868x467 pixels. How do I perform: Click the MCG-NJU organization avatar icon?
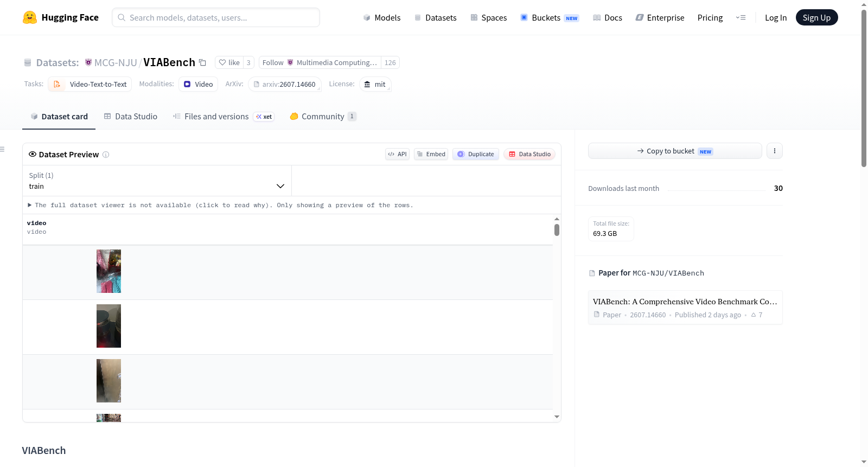pyautogui.click(x=88, y=62)
